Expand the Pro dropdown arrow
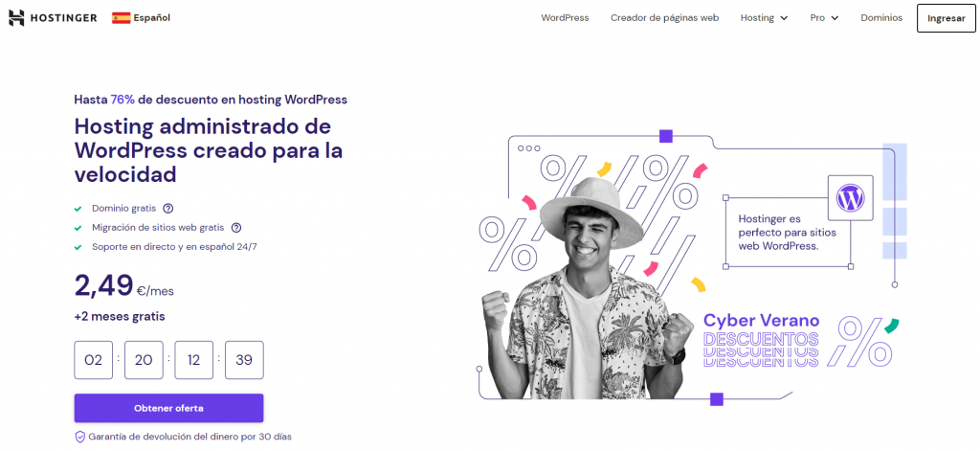The image size is (980, 451). pyautogui.click(x=835, y=18)
